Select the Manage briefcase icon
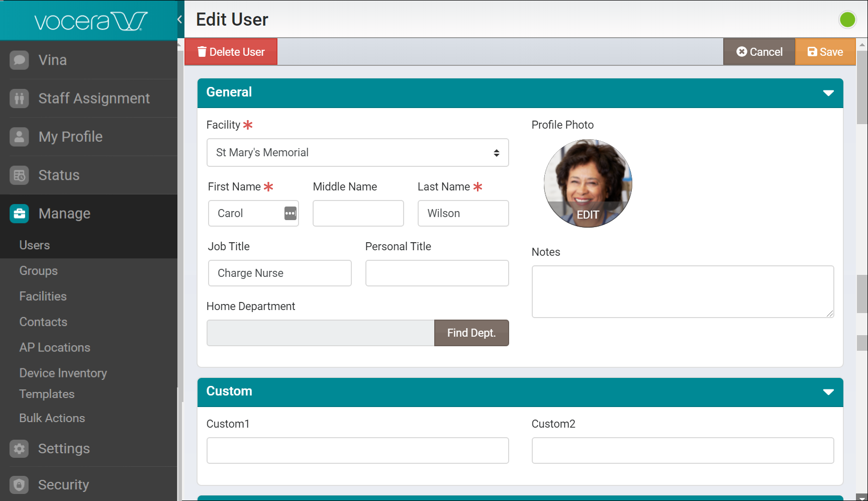 tap(19, 214)
